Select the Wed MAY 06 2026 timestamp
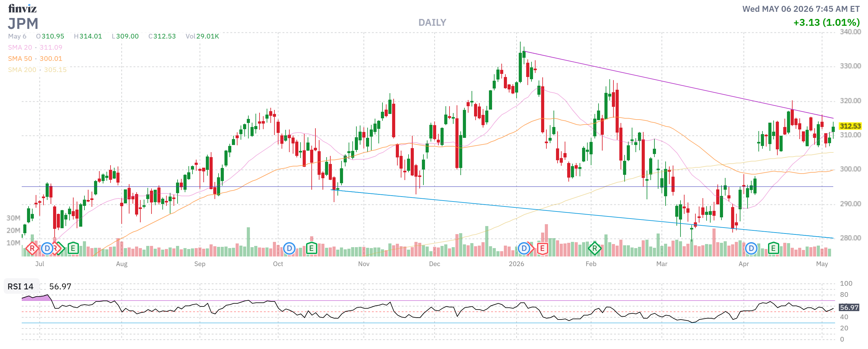The height and width of the screenshot is (349, 868). coord(801,9)
